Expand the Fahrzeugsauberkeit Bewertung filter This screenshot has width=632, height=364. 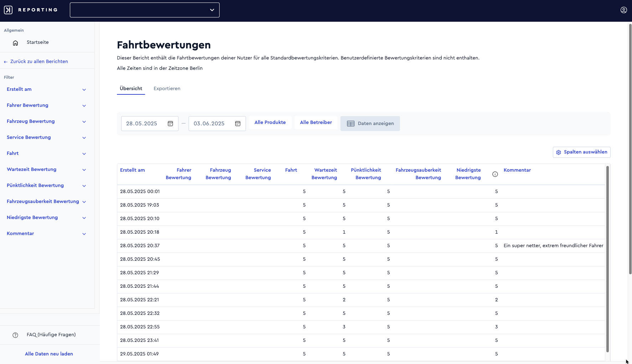46,202
